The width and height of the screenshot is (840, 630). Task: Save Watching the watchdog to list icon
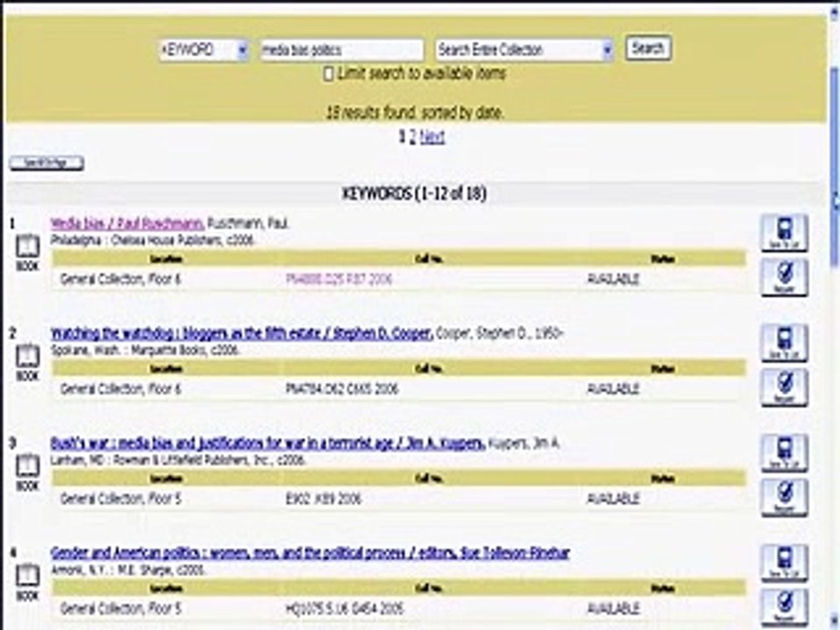pos(784,343)
